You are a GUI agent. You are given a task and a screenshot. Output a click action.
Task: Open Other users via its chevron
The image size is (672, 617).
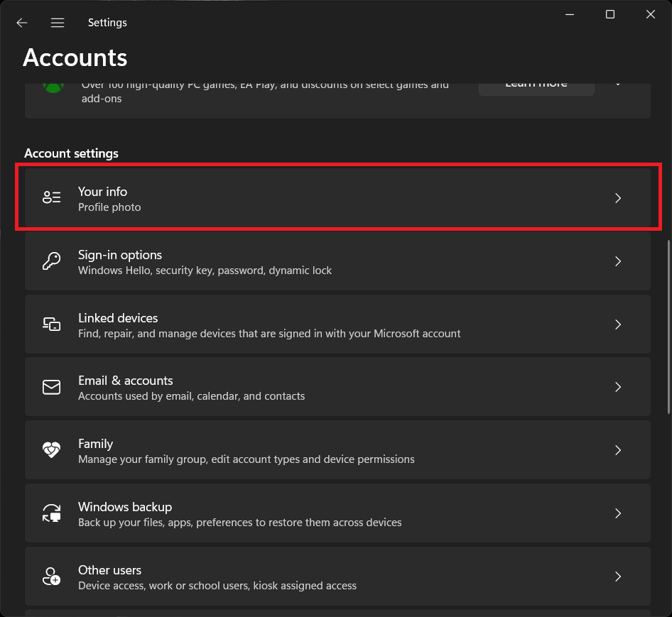(618, 577)
